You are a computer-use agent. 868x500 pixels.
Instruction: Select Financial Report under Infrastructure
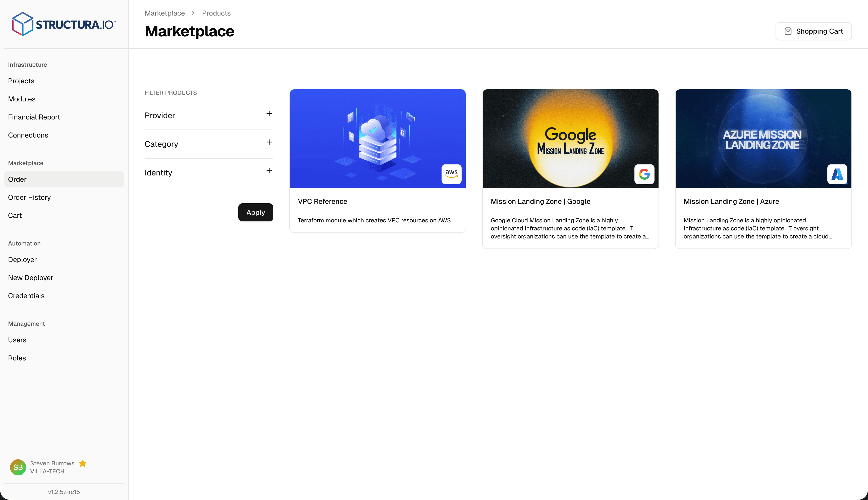34,117
